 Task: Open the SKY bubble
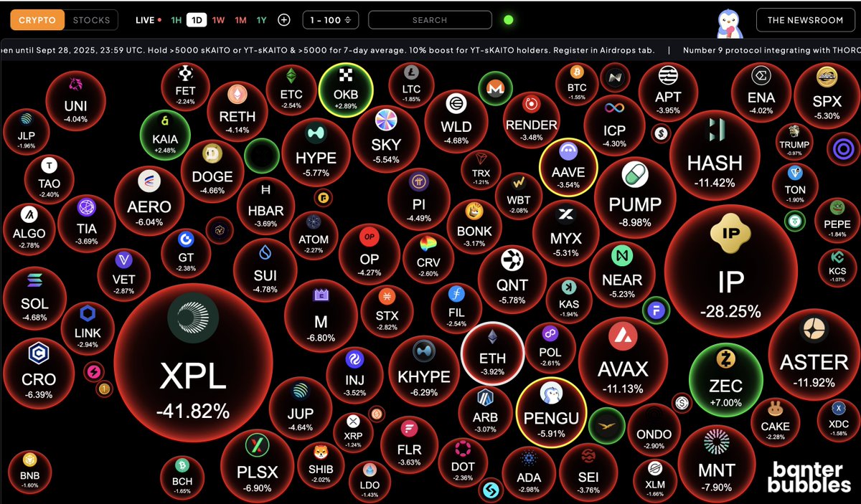click(386, 139)
